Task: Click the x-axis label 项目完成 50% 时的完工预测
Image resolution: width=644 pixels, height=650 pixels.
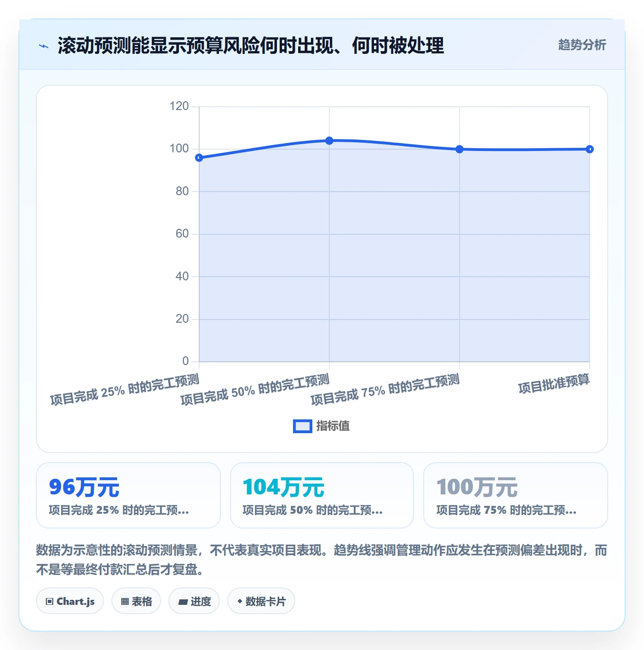Action: (x=255, y=389)
